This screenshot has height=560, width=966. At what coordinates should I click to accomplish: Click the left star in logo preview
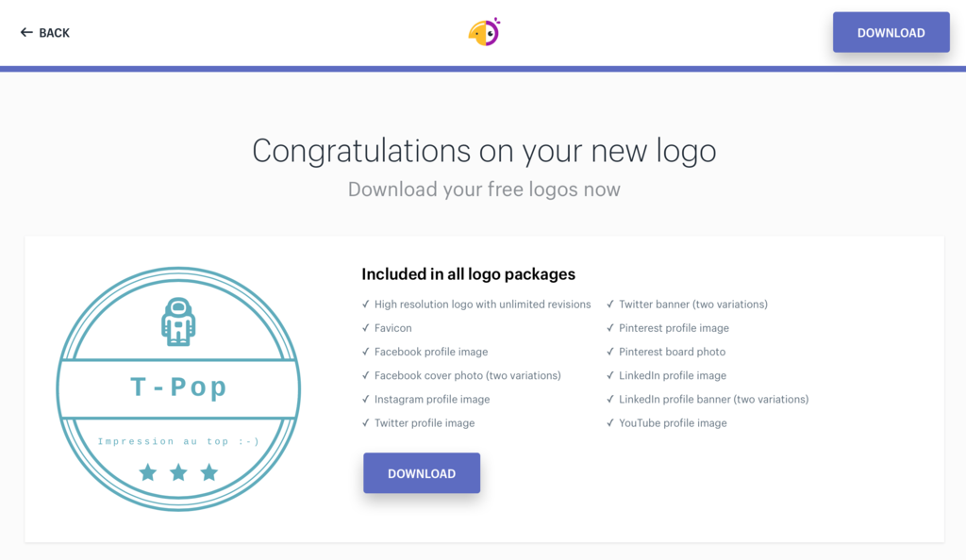pos(148,472)
